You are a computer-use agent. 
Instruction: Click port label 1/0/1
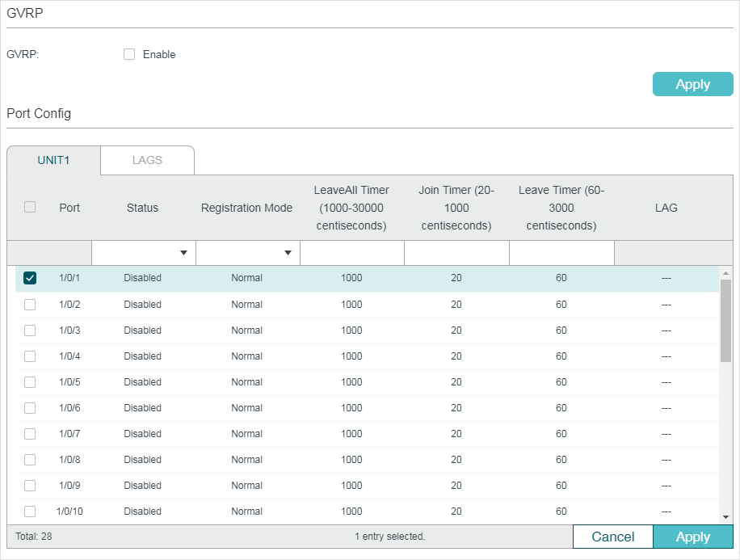[69, 278]
